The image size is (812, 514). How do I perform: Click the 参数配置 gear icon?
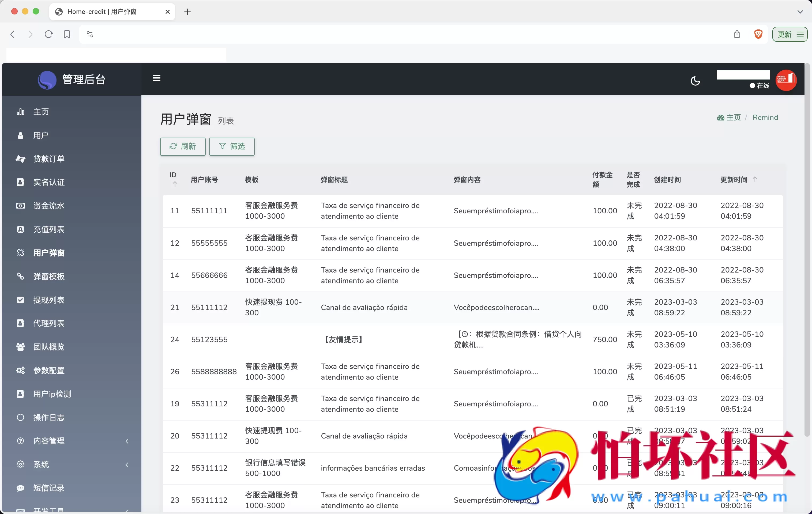coord(21,371)
